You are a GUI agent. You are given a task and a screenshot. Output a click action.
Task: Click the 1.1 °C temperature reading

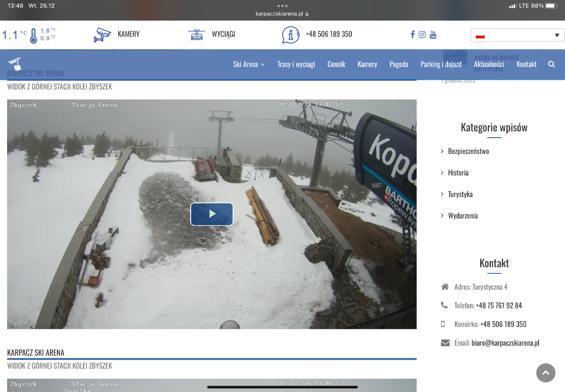14,35
